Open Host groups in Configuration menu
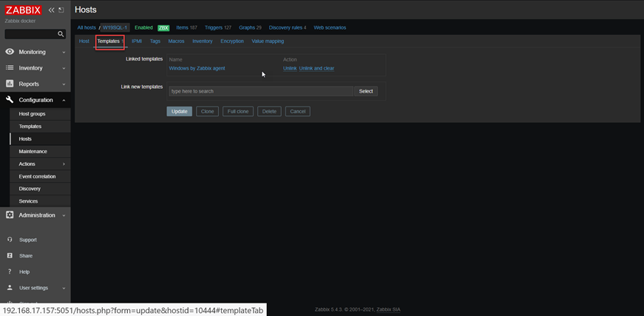The width and height of the screenshot is (644, 316). (32, 114)
